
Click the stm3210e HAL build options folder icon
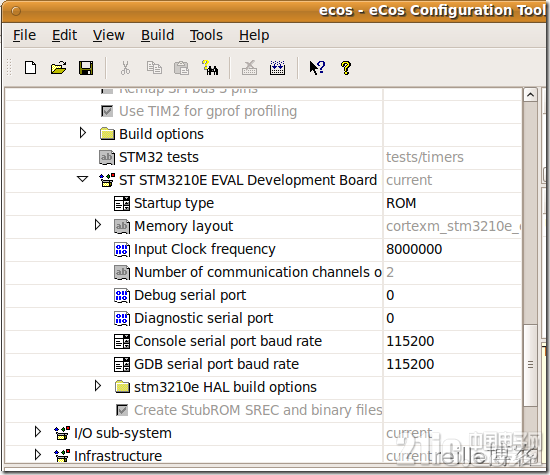tap(122, 387)
